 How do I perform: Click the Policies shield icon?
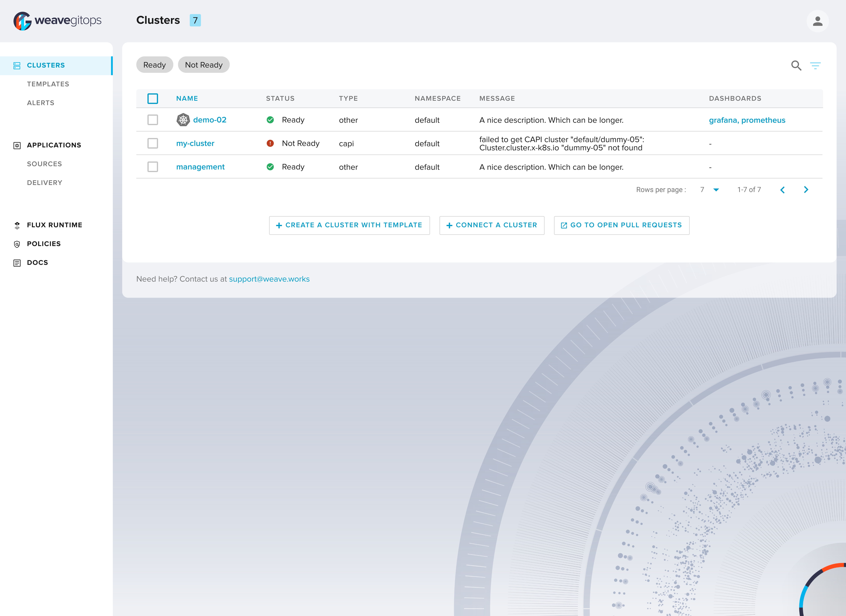[17, 244]
